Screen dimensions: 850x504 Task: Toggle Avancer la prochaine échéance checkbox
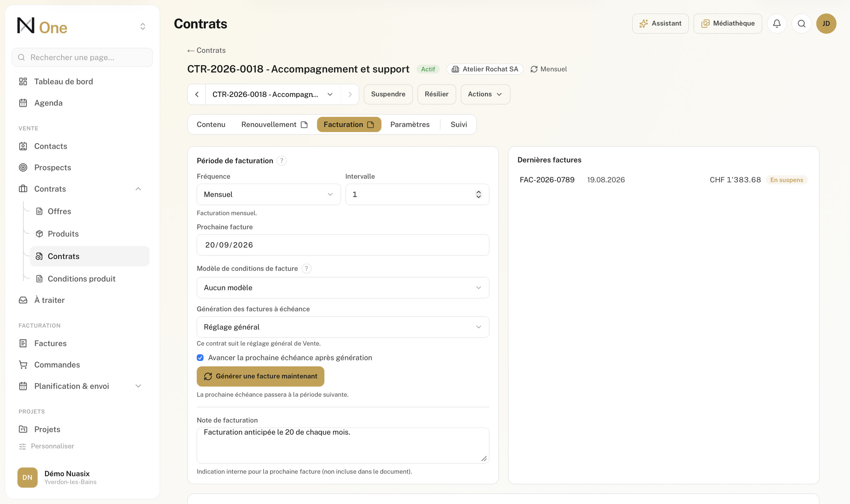click(x=200, y=358)
